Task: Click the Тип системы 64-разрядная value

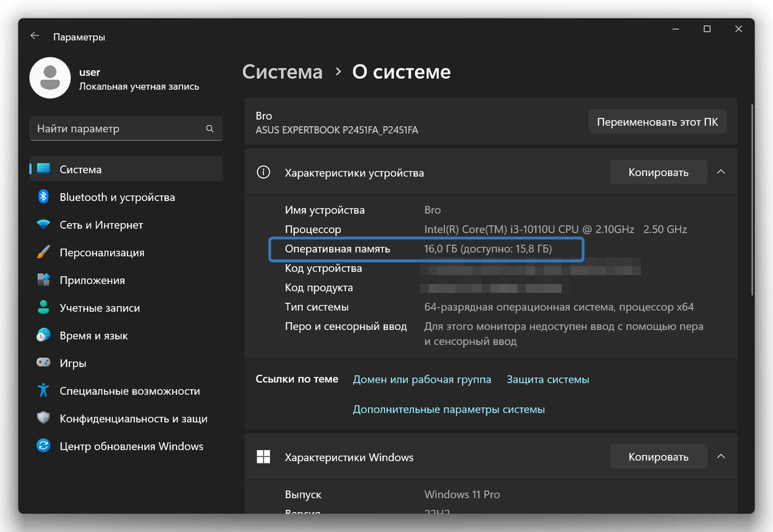Action: [559, 307]
